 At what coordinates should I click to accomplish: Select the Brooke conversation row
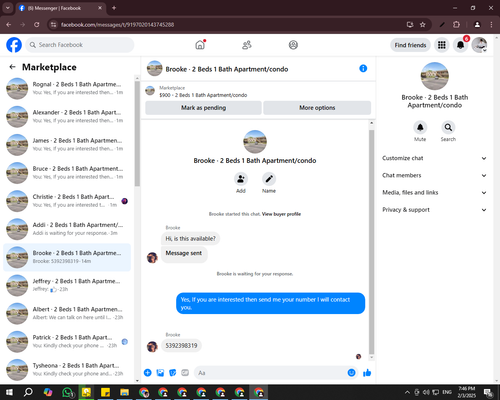67,257
